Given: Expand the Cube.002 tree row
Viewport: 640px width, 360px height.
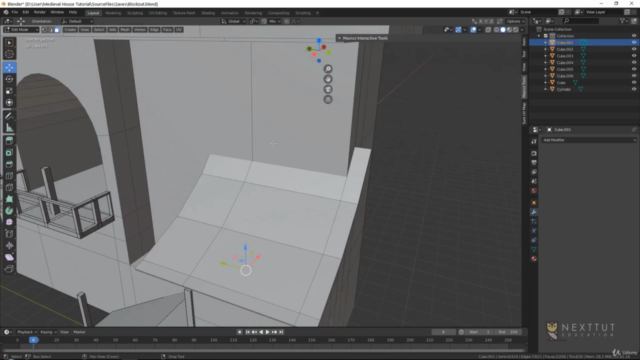Looking at the screenshot, I should pyautogui.click(x=546, y=49).
